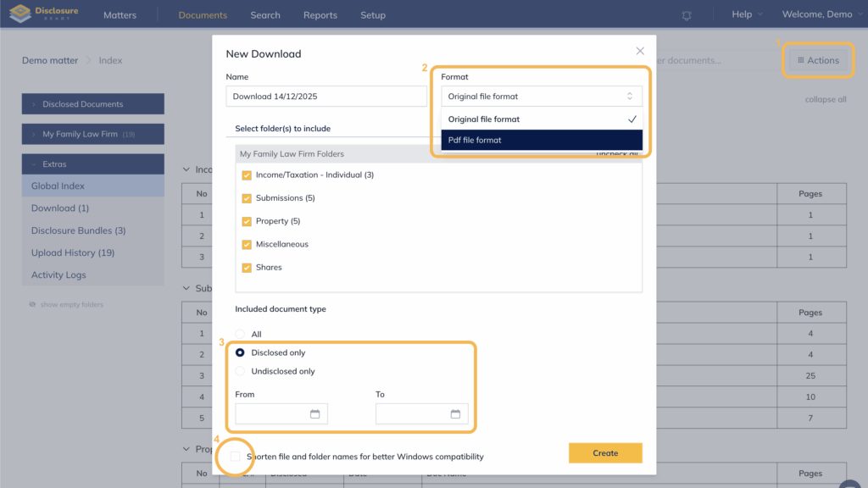The width and height of the screenshot is (868, 488).
Task: Click the notification bell icon
Action: coord(687,15)
